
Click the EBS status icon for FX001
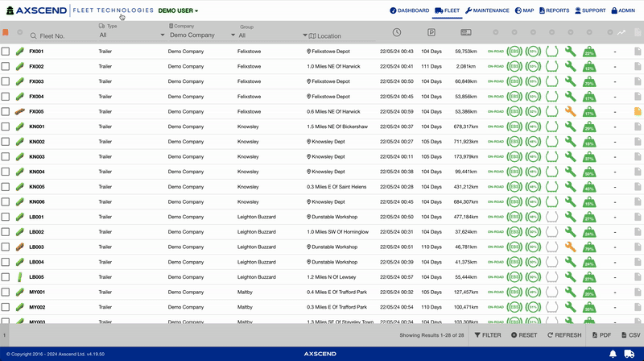(514, 52)
